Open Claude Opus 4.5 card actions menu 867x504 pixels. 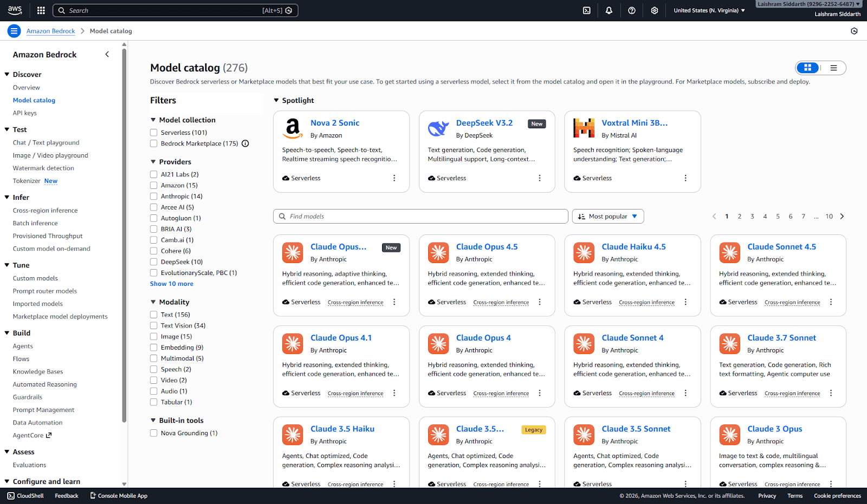pyautogui.click(x=539, y=302)
